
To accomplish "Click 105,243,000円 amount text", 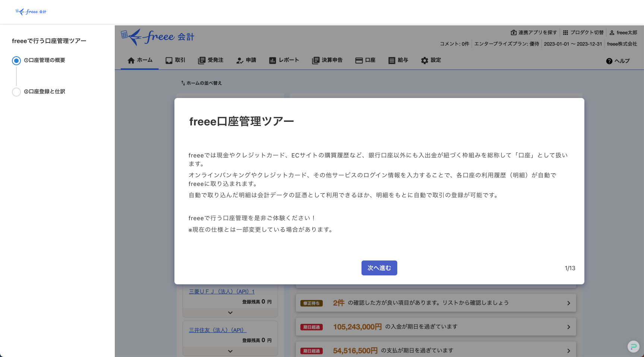I will 357,327.
